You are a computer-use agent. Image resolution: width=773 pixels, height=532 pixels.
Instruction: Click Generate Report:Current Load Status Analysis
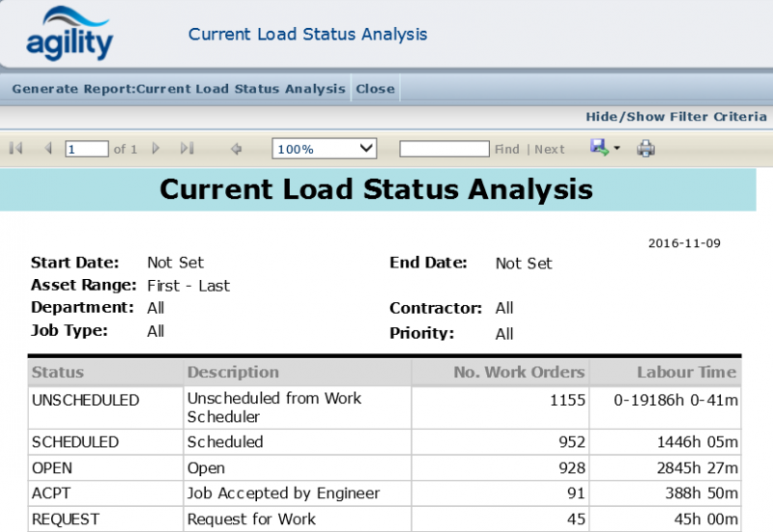pos(178,89)
